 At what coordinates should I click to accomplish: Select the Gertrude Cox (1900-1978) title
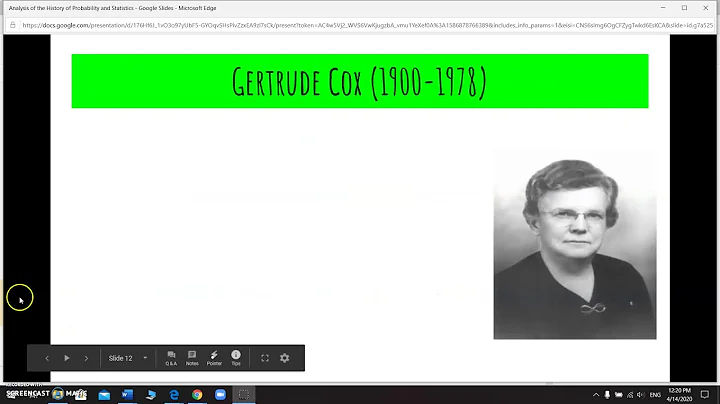[360, 82]
